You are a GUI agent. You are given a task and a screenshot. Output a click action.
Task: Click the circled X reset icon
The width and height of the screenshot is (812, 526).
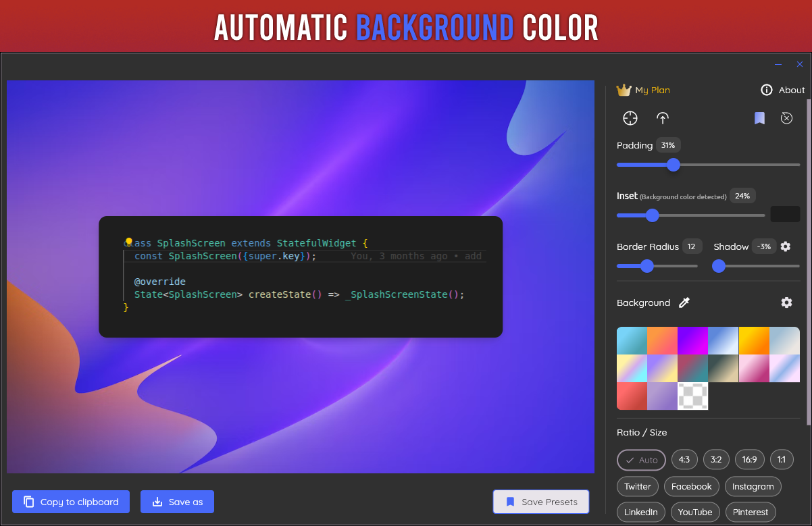(786, 118)
